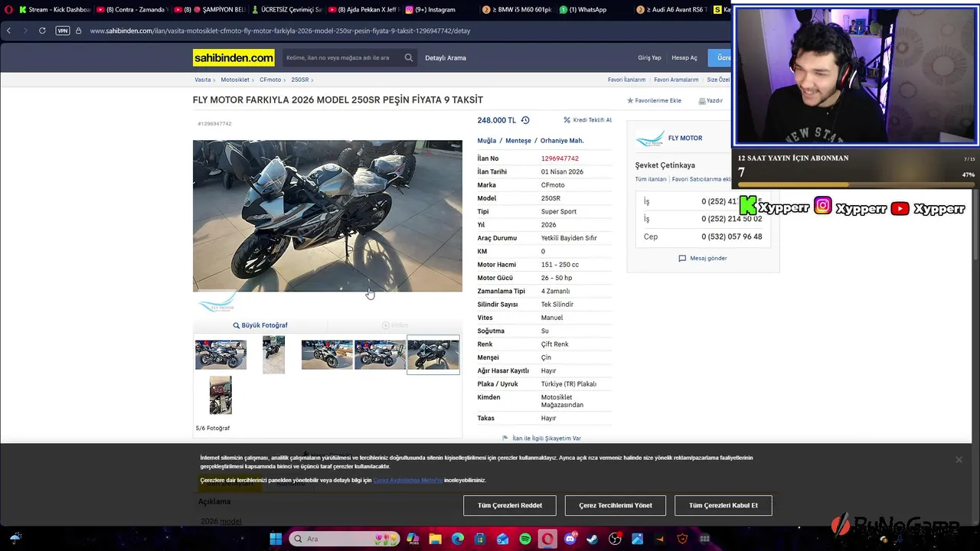Select the second vertical photo thumbnail
Image resolution: width=980 pixels, height=551 pixels.
[x=273, y=355]
